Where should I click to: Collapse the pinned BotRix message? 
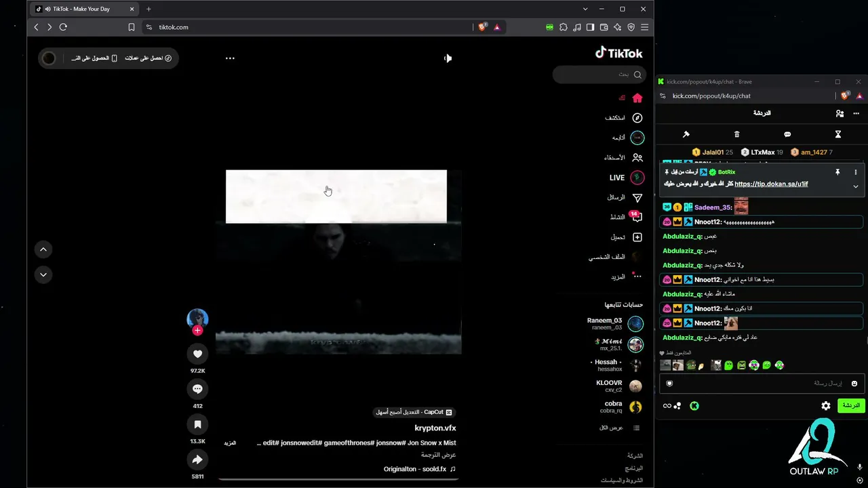(x=856, y=186)
